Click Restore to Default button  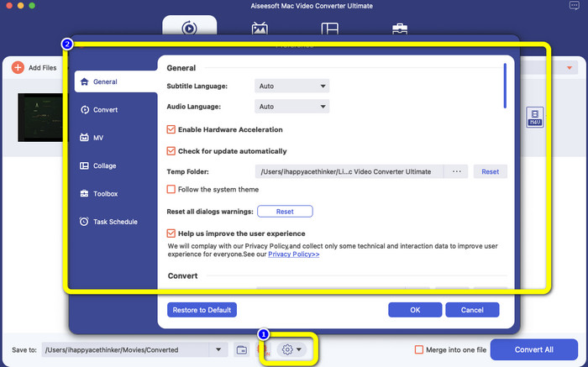pyautogui.click(x=202, y=310)
